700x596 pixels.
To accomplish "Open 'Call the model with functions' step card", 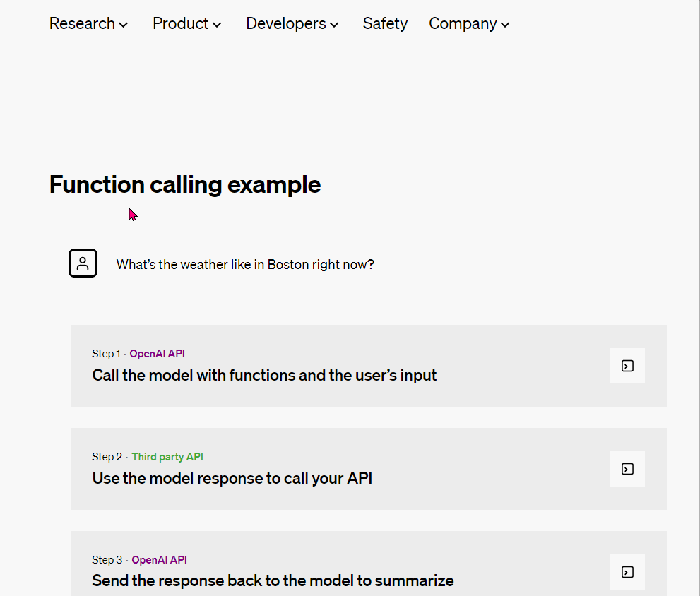I will (x=369, y=366).
